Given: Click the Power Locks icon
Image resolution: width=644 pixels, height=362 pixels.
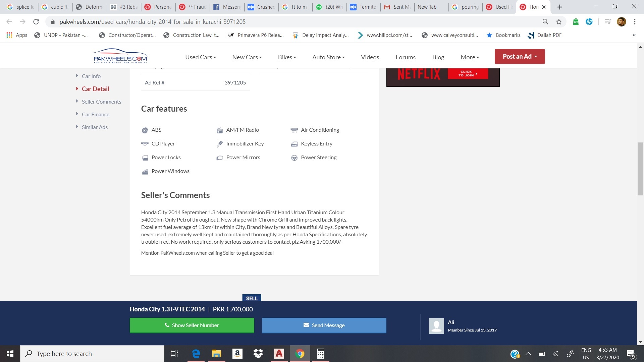Looking at the screenshot, I should click(x=145, y=158).
